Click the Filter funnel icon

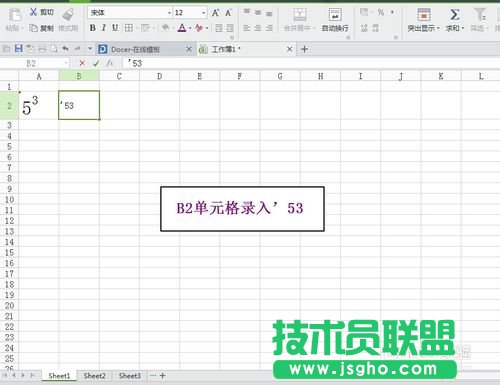click(x=479, y=14)
